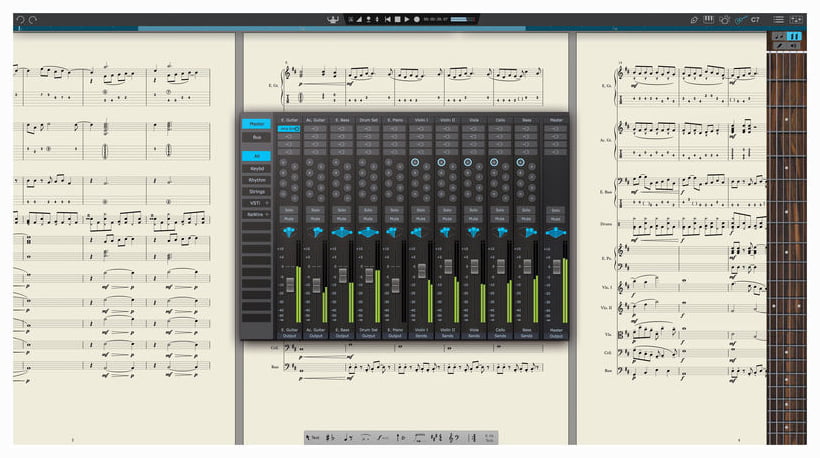Image resolution: width=820 pixels, height=458 pixels.
Task: Expand the ReWire group in mixer sidebar
Action: 257,214
